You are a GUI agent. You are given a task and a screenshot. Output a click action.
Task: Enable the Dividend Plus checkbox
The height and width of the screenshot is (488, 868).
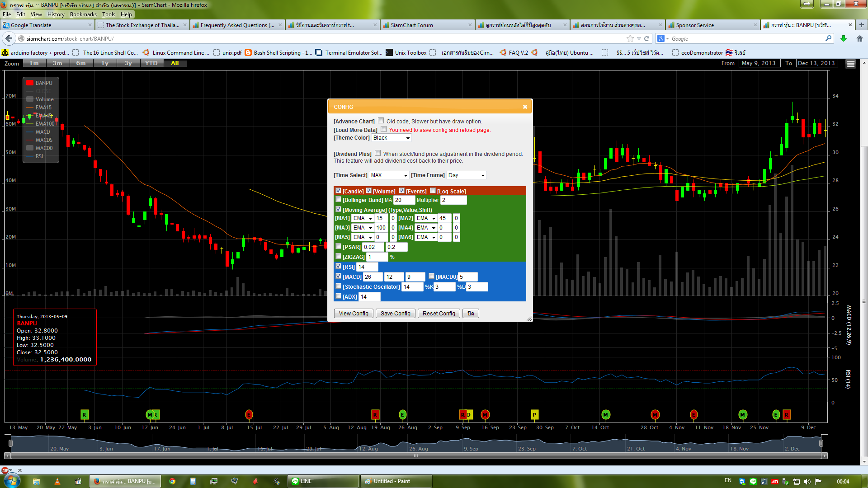[377, 153]
